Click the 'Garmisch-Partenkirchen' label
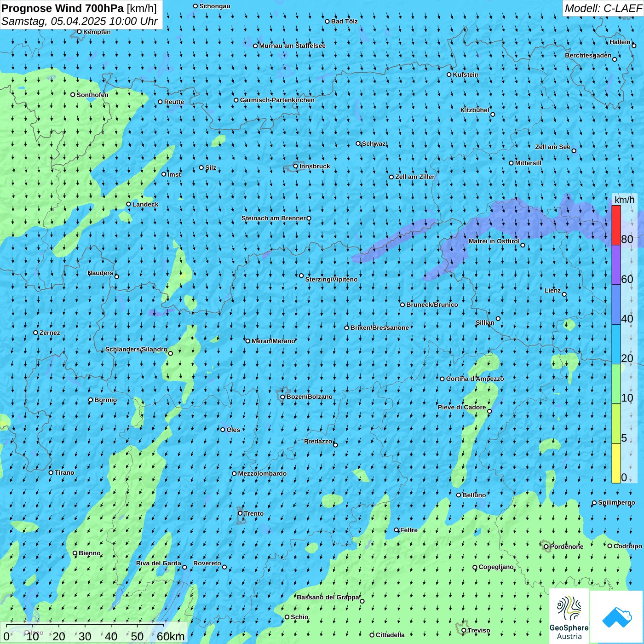 tap(277, 100)
